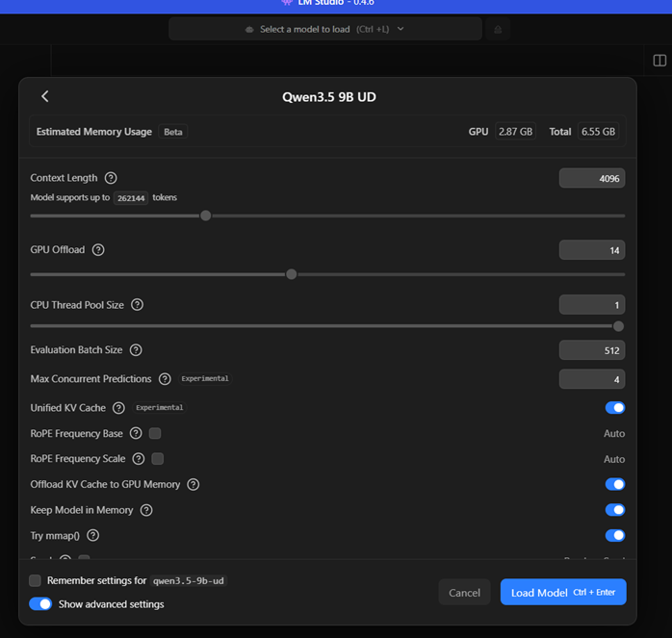Click the help icon next to Try mmap()

coord(93,536)
